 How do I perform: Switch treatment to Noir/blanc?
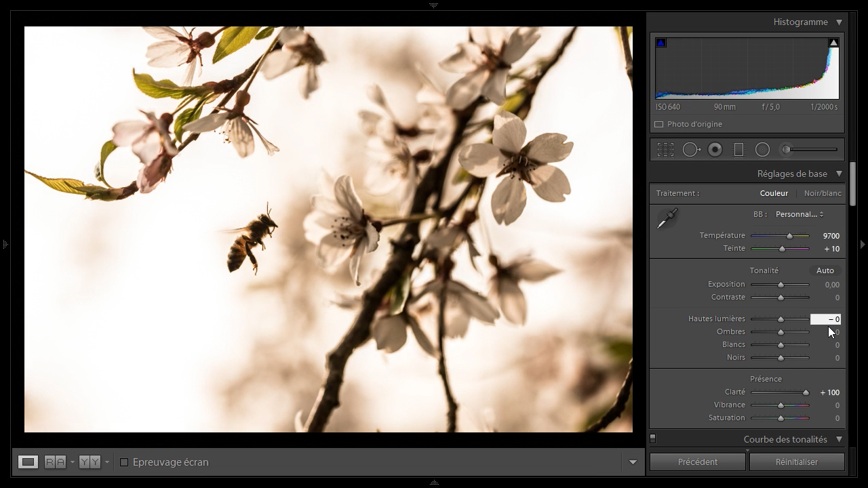tap(822, 193)
